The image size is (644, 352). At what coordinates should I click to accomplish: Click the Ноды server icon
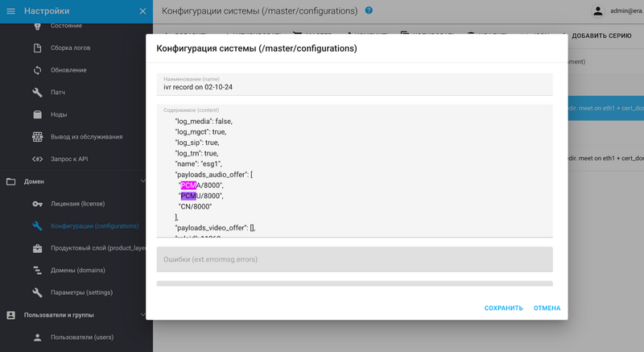[37, 114]
